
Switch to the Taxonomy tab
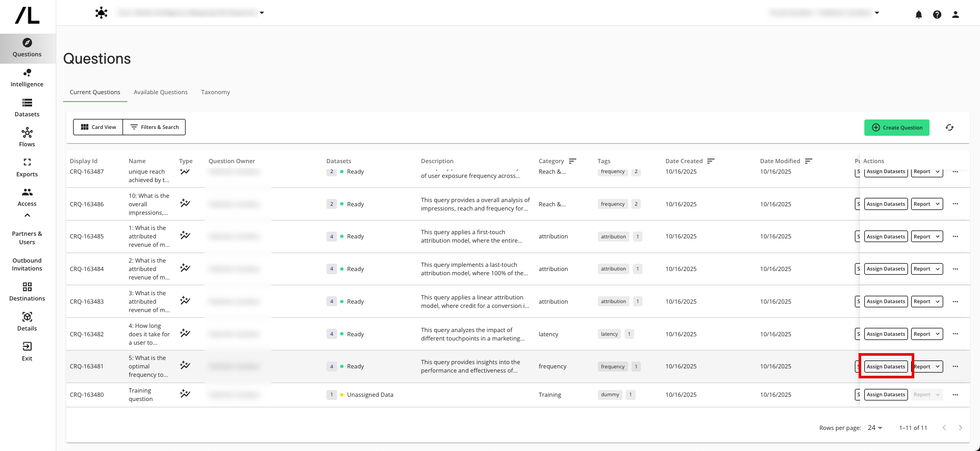216,92
